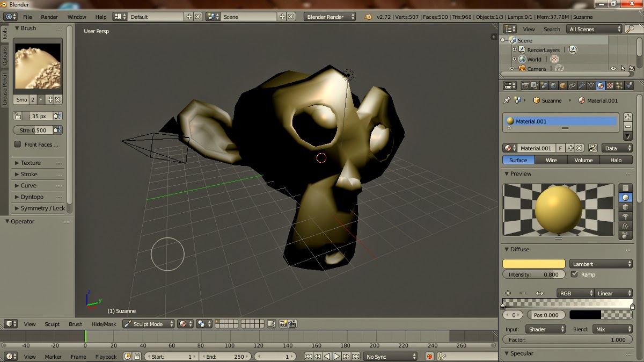
Task: Click the OpenGL render image camera icon
Action: 283,324
